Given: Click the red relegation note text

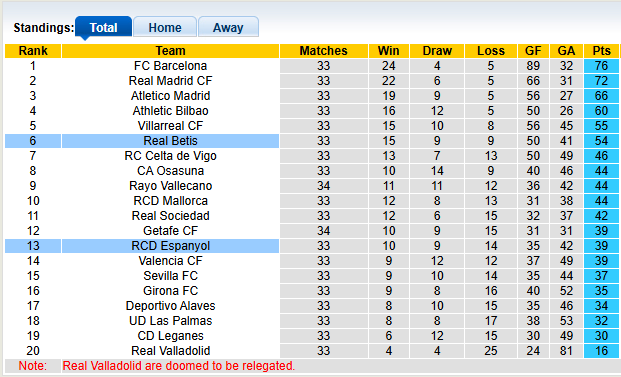Looking at the screenshot, I should [x=179, y=366].
